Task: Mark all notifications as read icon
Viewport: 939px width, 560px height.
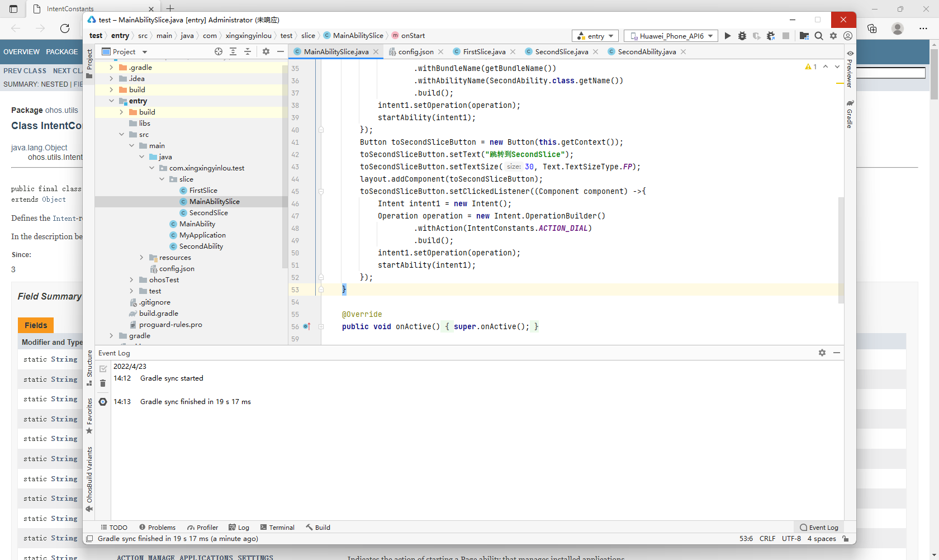Action: [x=103, y=369]
